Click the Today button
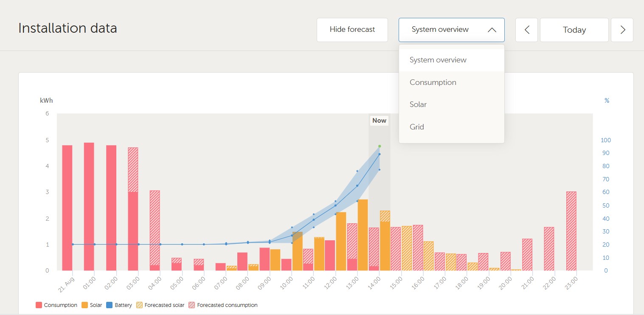Viewport: 644px width, 315px height. click(x=574, y=30)
